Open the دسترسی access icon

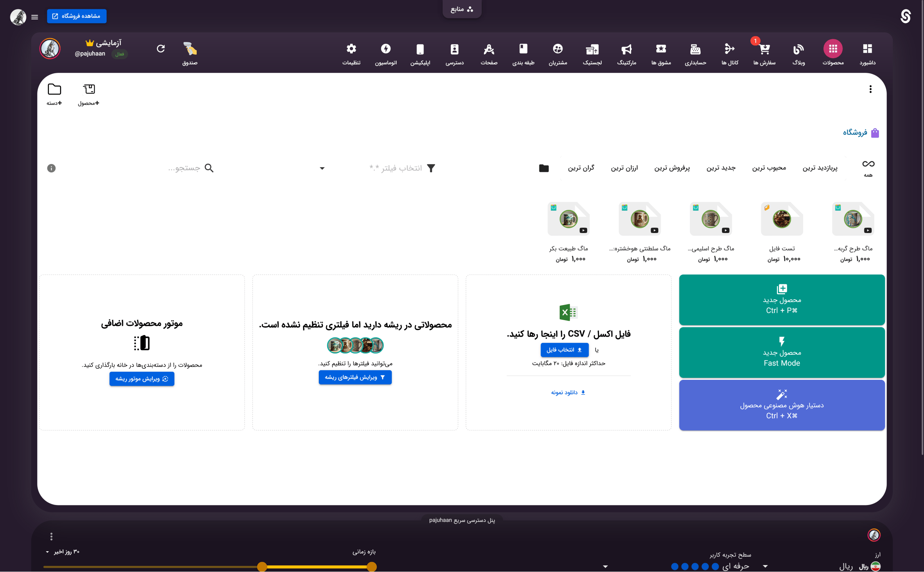[x=454, y=53]
